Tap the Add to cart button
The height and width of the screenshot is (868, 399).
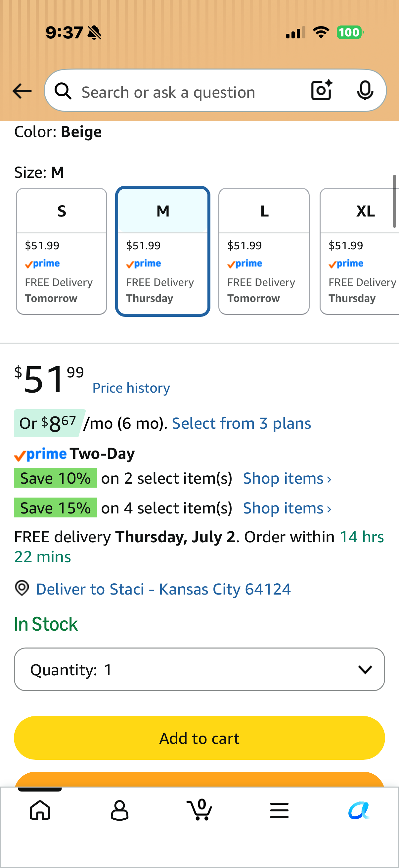tap(199, 738)
